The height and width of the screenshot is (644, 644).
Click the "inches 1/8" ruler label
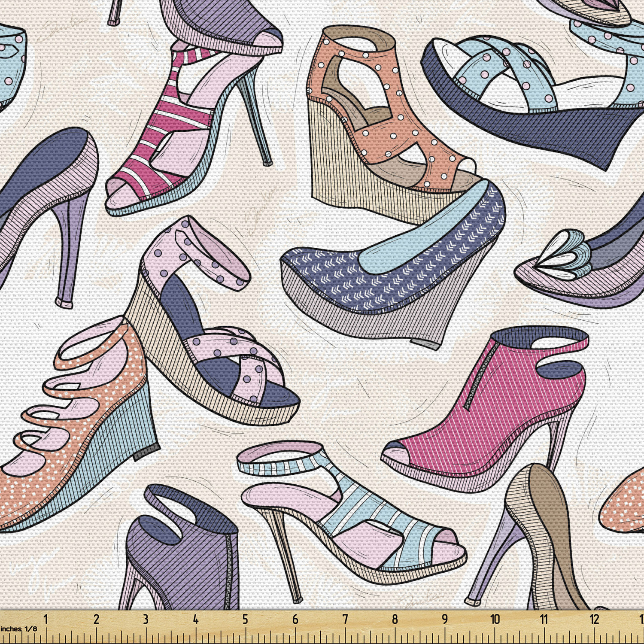[18, 629]
